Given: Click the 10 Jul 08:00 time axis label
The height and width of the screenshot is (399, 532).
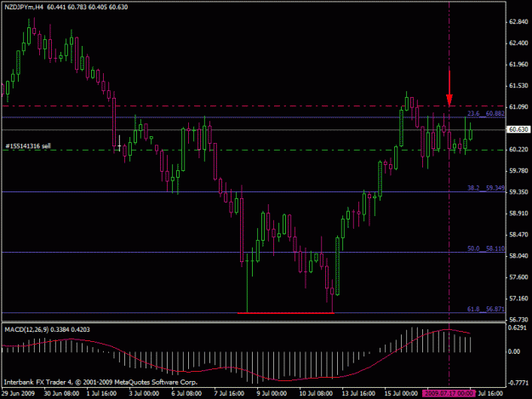Looking at the screenshot, I should coord(316,394).
